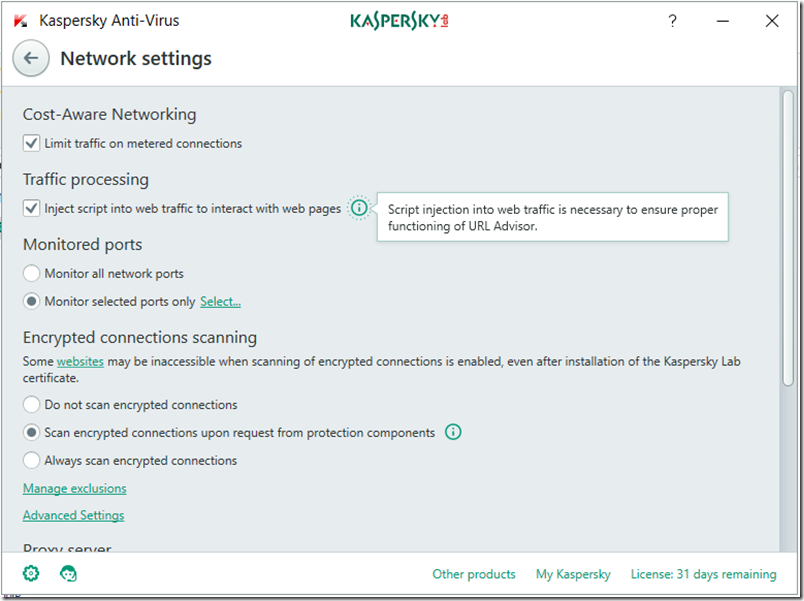Follow the websites link

tap(80, 362)
